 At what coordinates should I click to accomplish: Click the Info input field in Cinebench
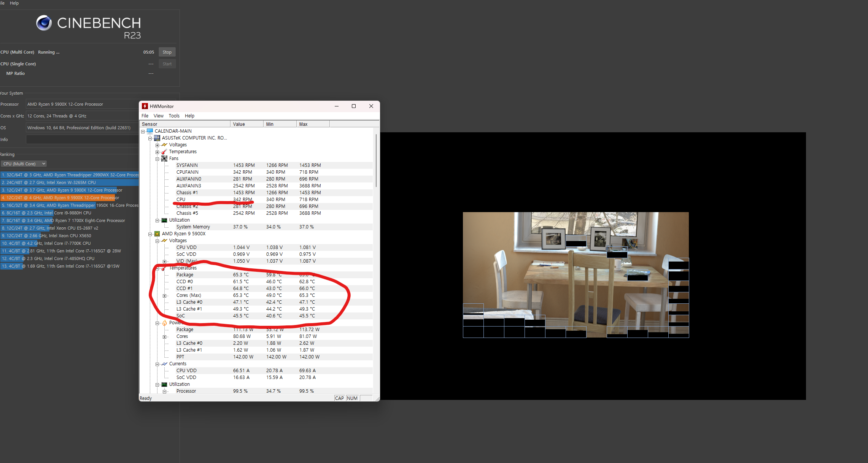point(83,140)
